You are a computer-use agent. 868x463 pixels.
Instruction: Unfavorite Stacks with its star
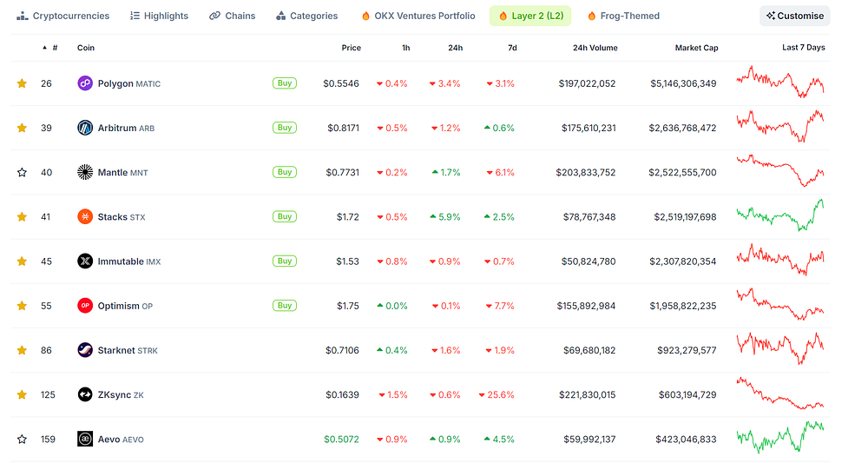[23, 216]
